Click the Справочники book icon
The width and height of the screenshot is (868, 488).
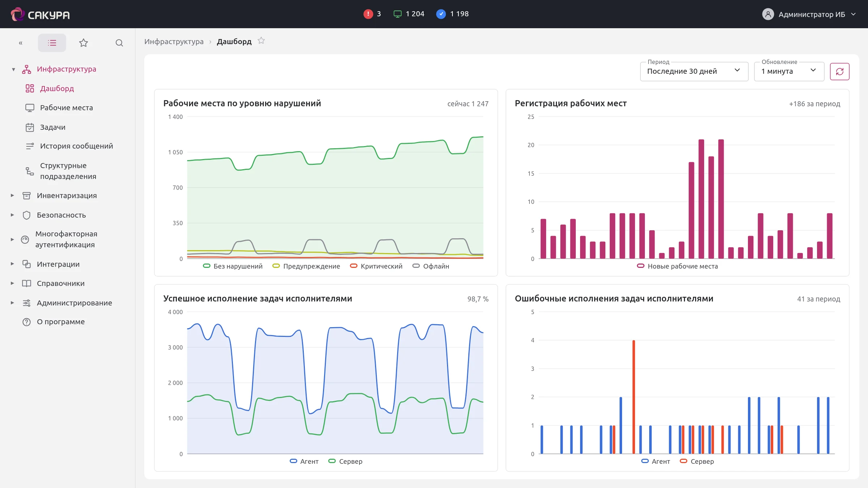tap(26, 283)
